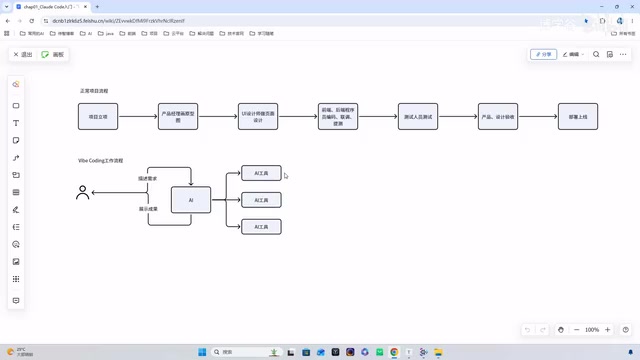Viewport: 640px width, 360px height.
Task: Click the AI assistant icon atop left toolbar
Action: point(16,84)
